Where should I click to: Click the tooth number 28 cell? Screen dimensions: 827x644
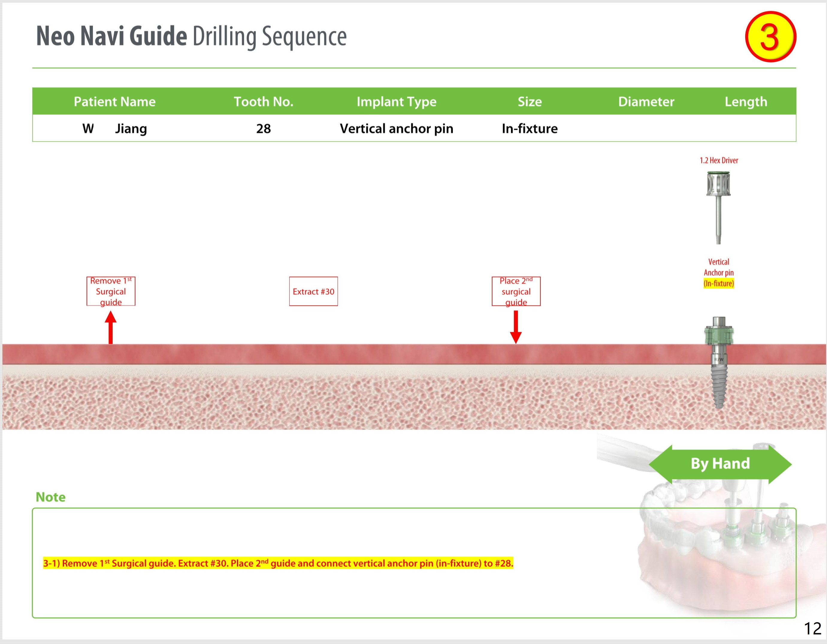(x=264, y=129)
